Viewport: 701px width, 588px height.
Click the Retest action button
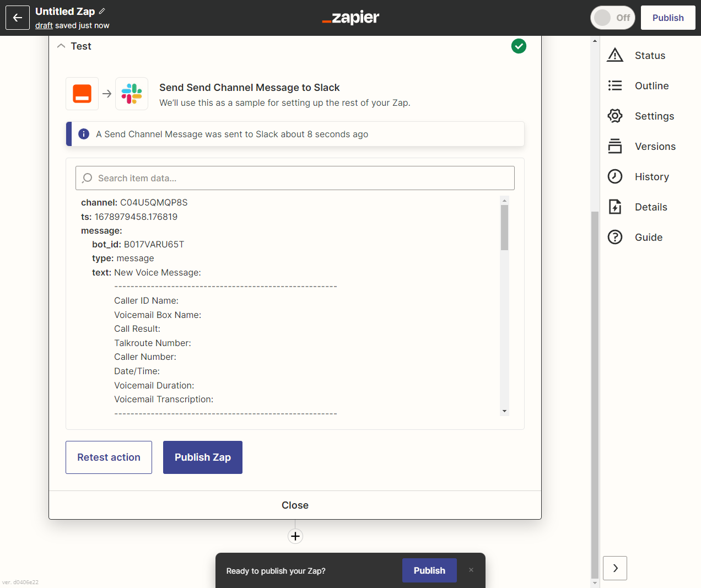(x=109, y=457)
